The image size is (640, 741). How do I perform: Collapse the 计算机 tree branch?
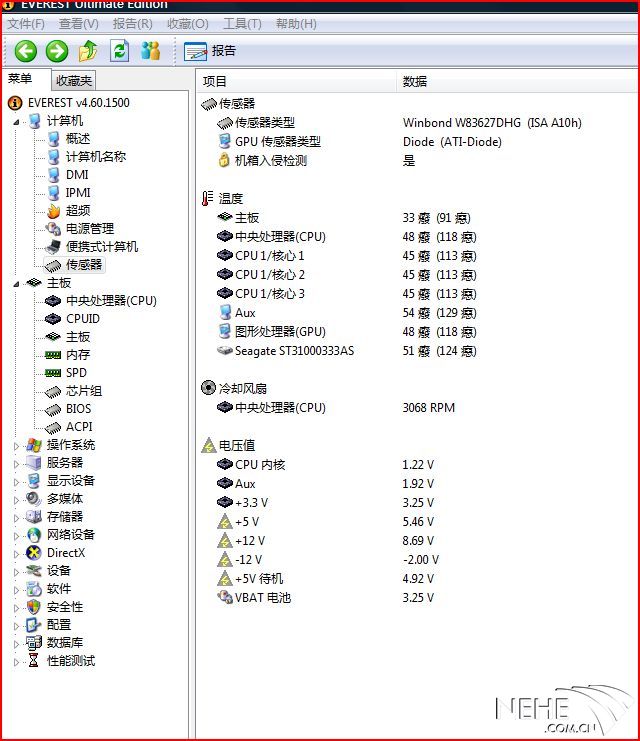click(17, 122)
